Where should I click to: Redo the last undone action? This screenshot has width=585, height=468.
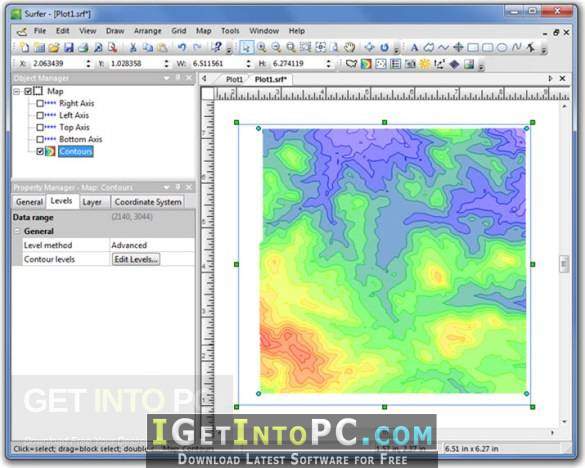[x=197, y=47]
